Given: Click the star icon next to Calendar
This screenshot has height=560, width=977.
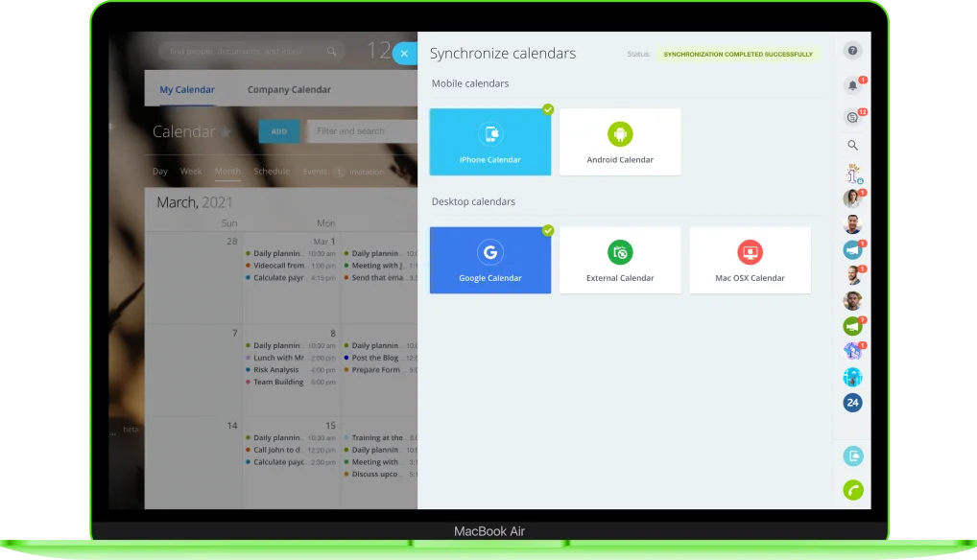Looking at the screenshot, I should pyautogui.click(x=226, y=132).
